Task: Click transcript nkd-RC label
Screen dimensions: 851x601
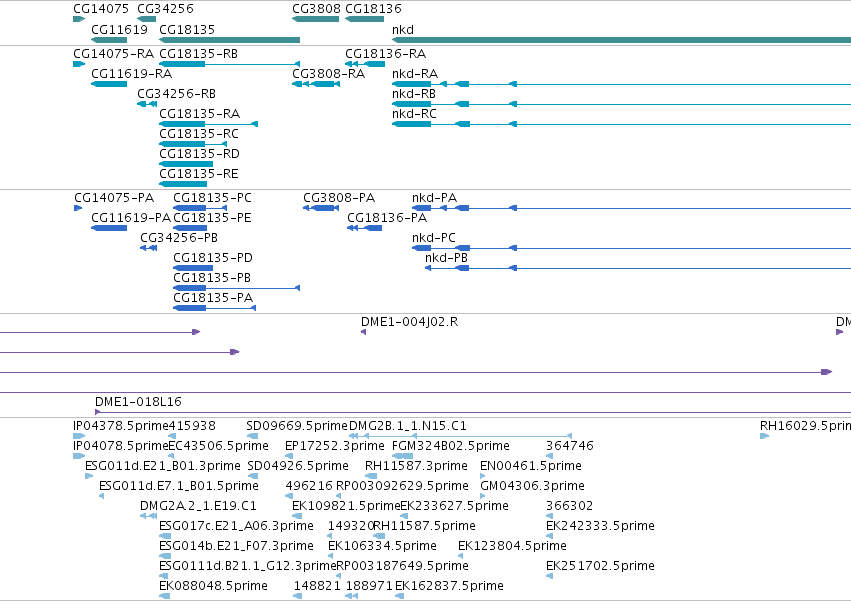Action: pos(414,114)
